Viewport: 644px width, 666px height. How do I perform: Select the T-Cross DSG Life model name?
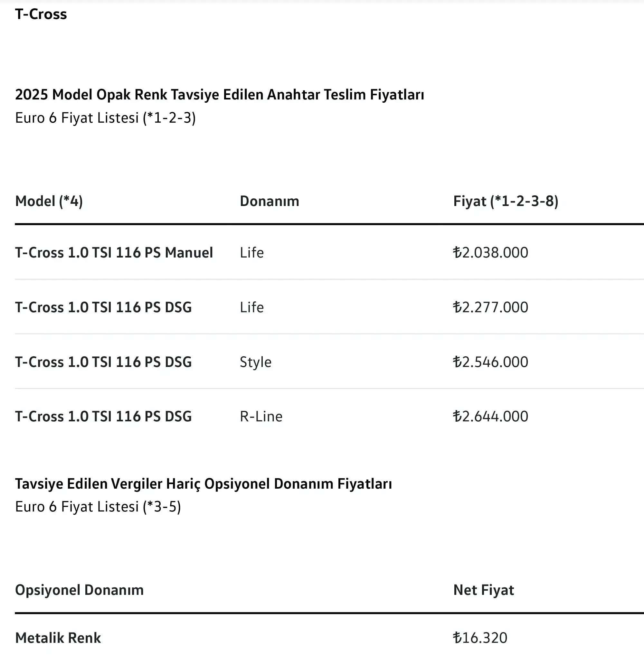tap(103, 307)
